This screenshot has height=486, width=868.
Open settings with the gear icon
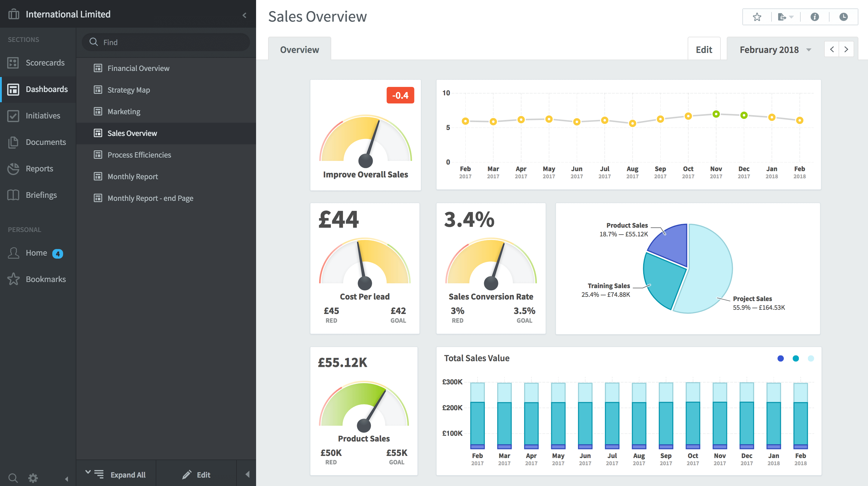(33, 478)
